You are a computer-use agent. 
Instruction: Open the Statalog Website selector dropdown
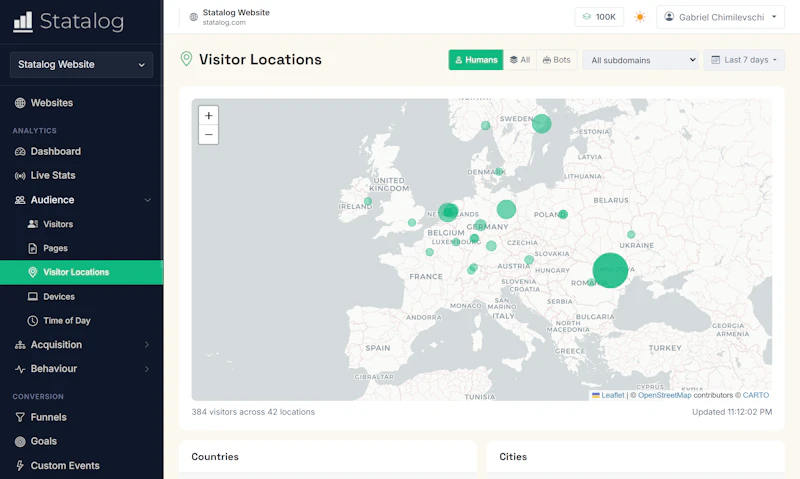pos(81,65)
